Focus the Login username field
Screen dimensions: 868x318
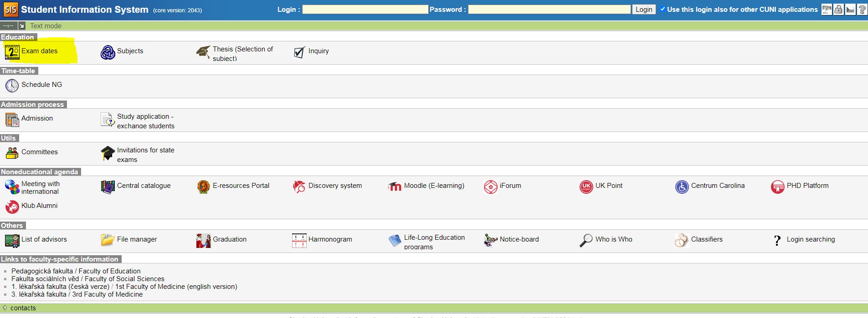(365, 10)
